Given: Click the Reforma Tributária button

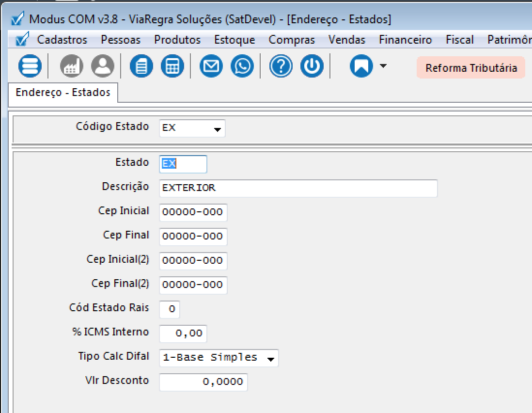Looking at the screenshot, I should pos(471,68).
